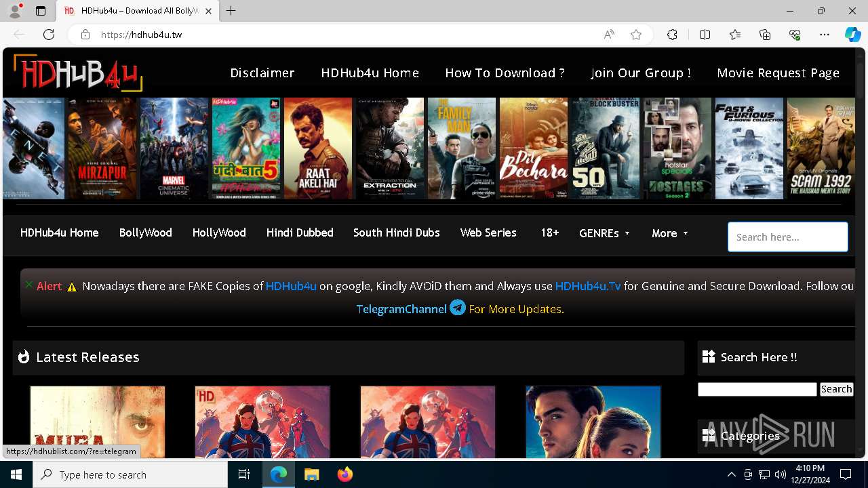
Task: Open the Extraction poster thumbnail
Action: [x=390, y=148]
